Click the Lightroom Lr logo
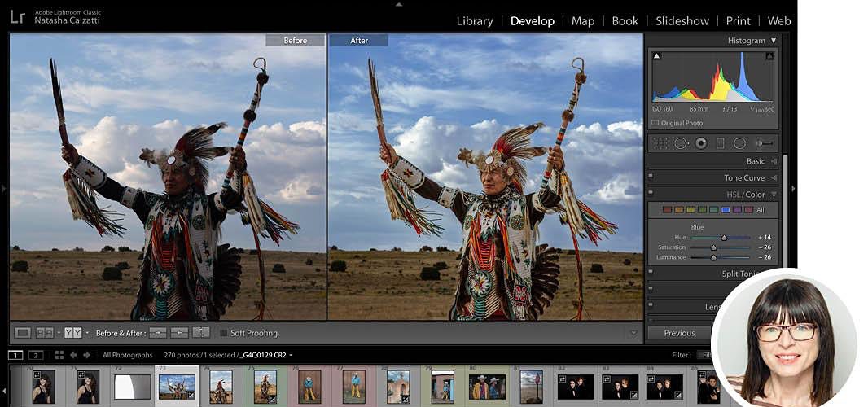This screenshot has width=868, height=407. click(18, 16)
